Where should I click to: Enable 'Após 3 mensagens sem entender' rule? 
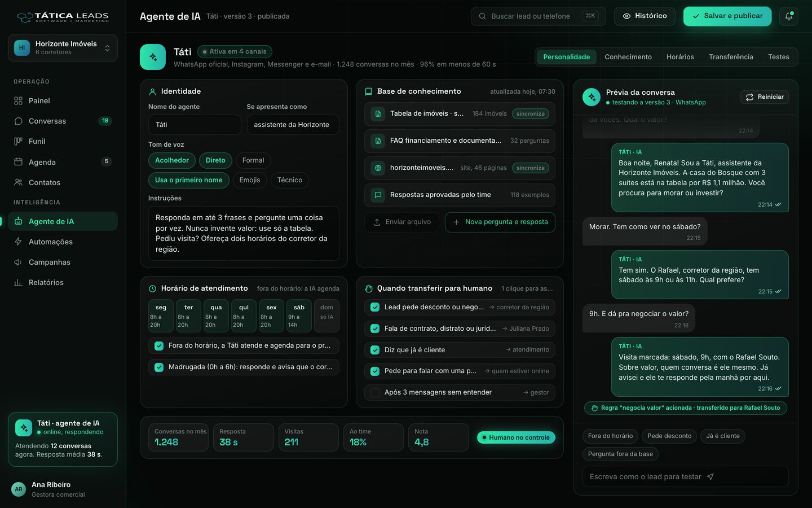click(375, 392)
